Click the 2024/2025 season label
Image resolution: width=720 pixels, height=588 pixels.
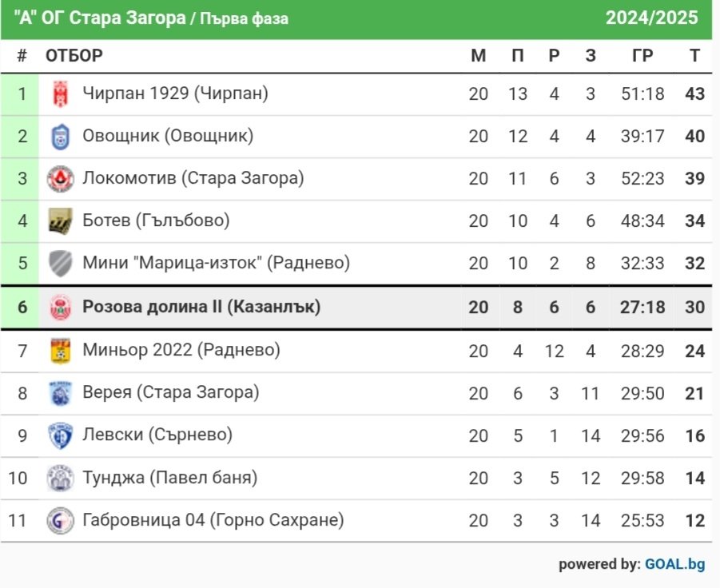click(651, 18)
